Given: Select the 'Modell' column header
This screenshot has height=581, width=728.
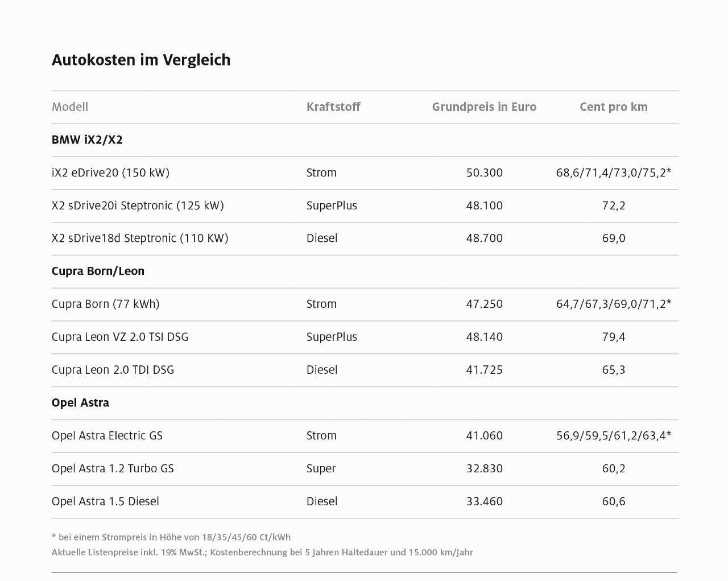Looking at the screenshot, I should tap(70, 107).
